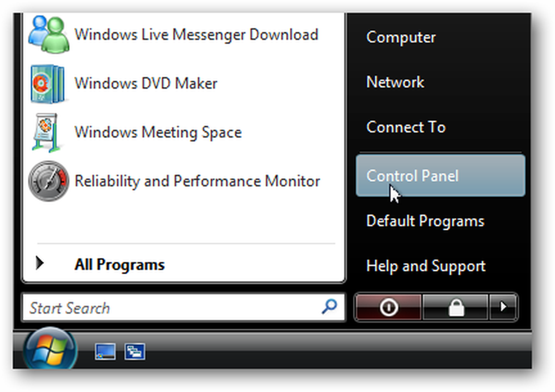
Task: Click Switch between windows quick launch icon
Action: click(134, 351)
